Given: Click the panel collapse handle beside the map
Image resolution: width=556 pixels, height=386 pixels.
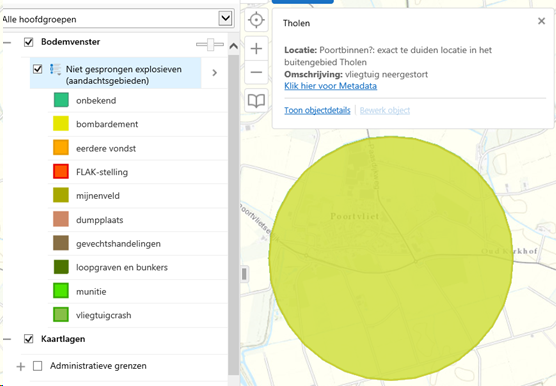Looking at the screenshot, I should click(244, 274).
